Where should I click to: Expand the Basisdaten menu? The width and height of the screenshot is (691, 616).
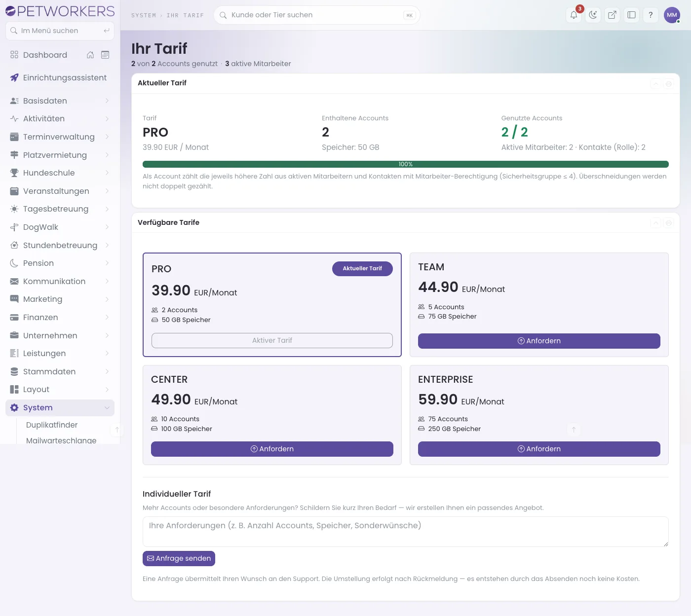(60, 101)
